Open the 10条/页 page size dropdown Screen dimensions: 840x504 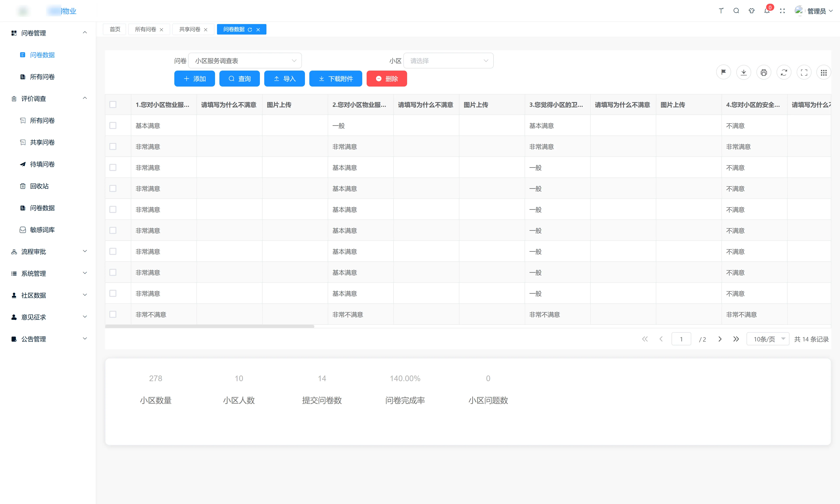(x=768, y=339)
